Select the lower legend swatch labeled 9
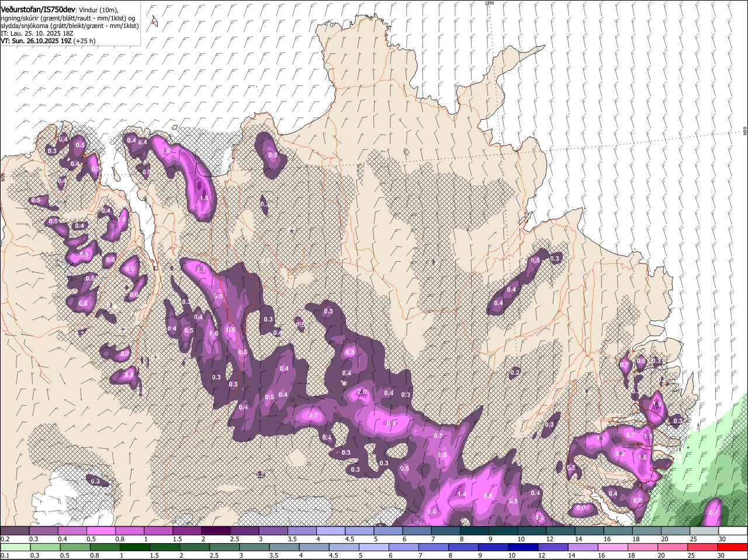The image size is (748, 560). (493, 548)
